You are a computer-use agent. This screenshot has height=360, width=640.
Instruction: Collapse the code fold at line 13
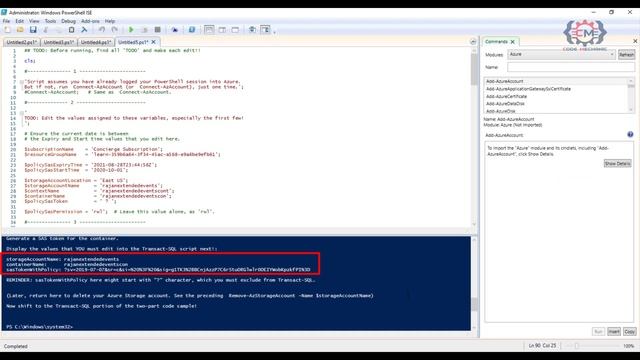(x=22, y=113)
